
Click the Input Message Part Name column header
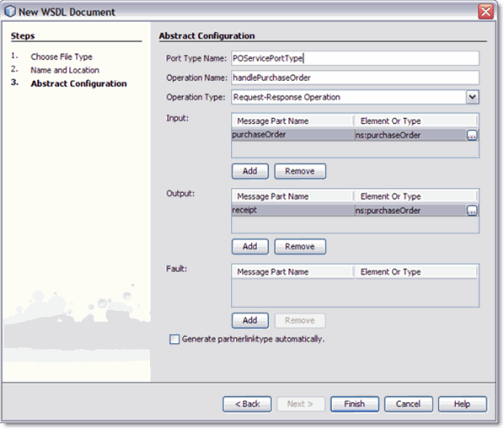click(x=292, y=121)
